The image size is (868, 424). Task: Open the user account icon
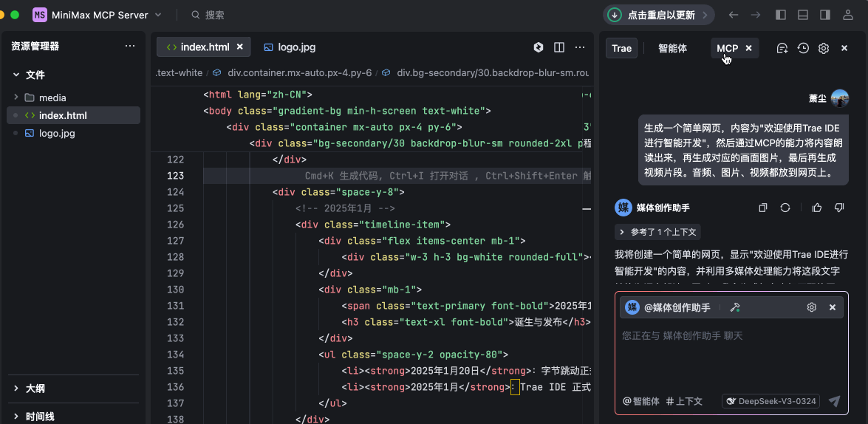pos(847,15)
